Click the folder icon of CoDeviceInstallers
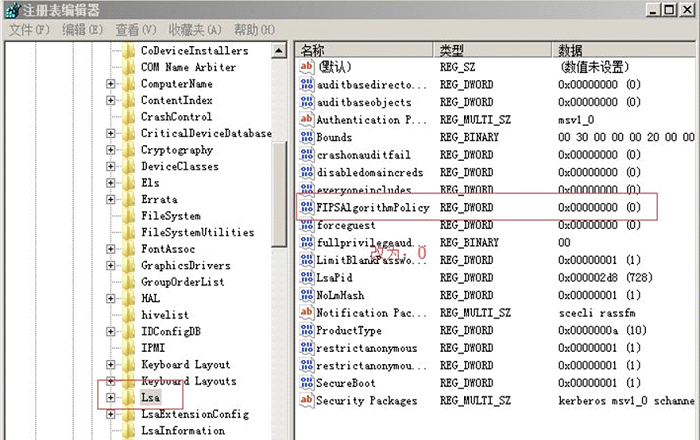This screenshot has width=700, height=440. (129, 51)
